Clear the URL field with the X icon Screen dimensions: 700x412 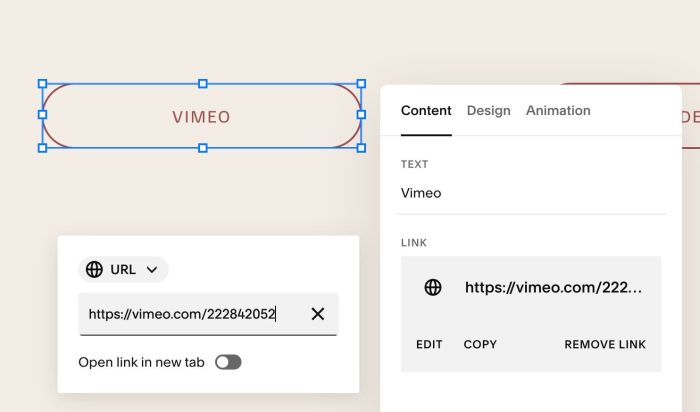tap(317, 314)
